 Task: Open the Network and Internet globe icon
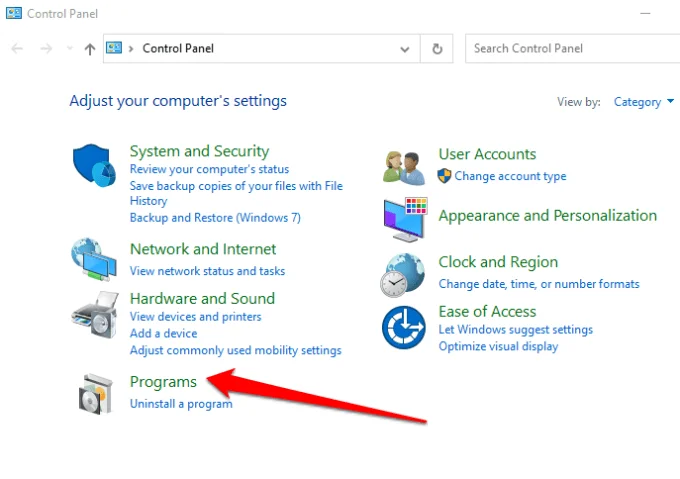94,260
